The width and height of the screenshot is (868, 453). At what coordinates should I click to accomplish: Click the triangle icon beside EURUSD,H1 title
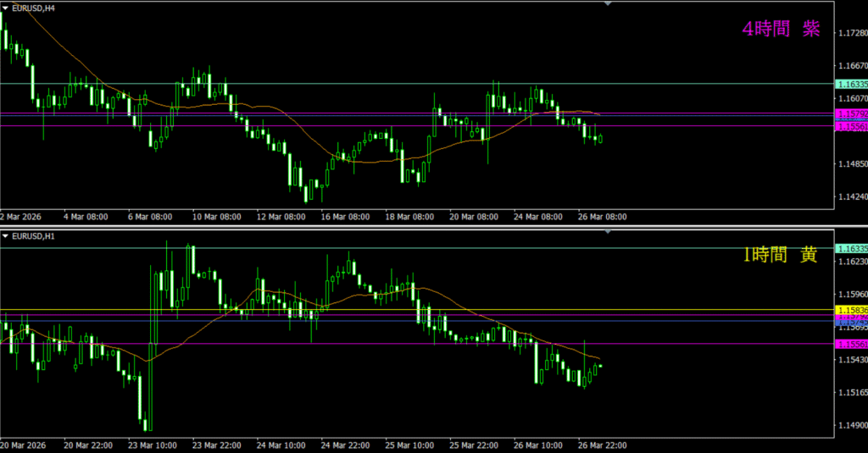pos(6,234)
